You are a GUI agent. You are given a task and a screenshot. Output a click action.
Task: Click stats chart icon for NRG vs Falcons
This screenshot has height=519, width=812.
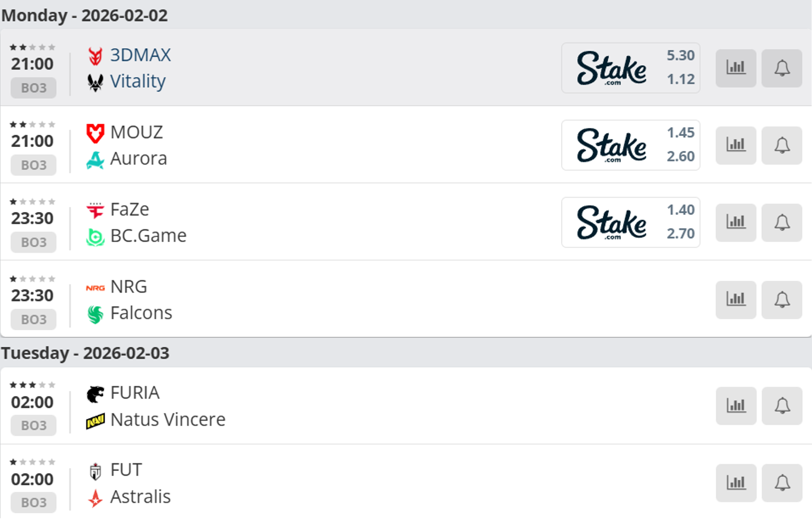pos(735,300)
